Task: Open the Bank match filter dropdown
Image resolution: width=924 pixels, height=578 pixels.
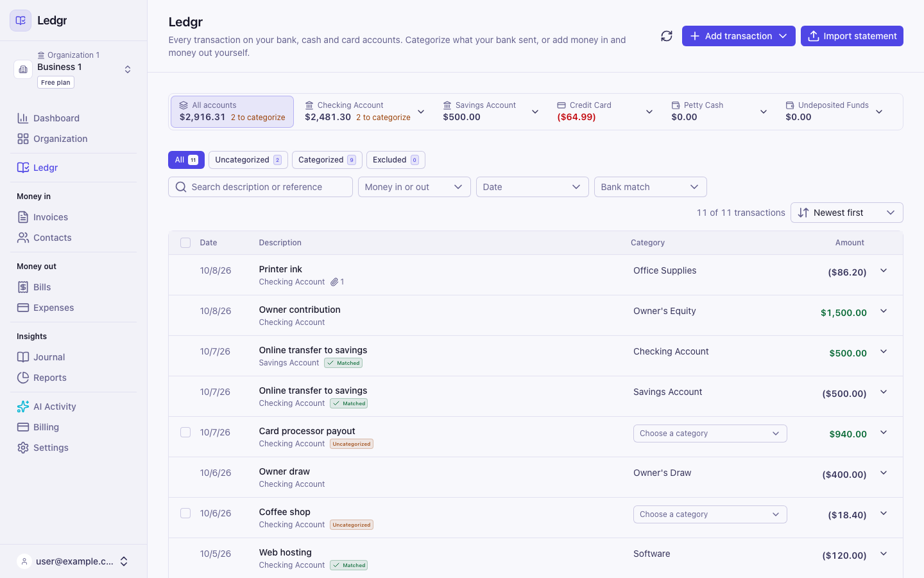Action: tap(650, 187)
